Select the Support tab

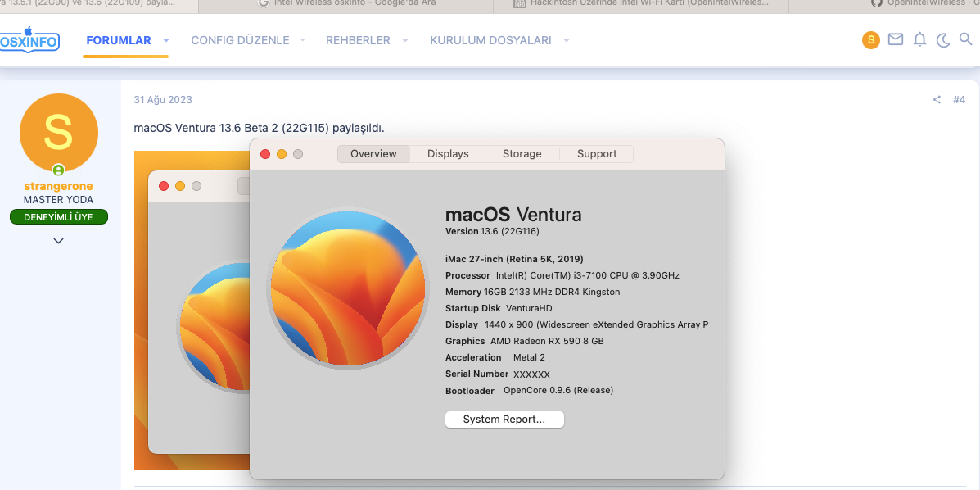597,153
